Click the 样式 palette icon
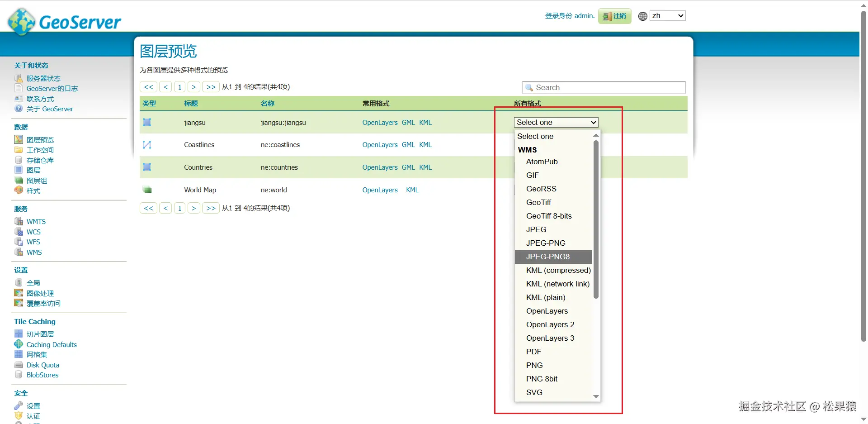 (19, 190)
